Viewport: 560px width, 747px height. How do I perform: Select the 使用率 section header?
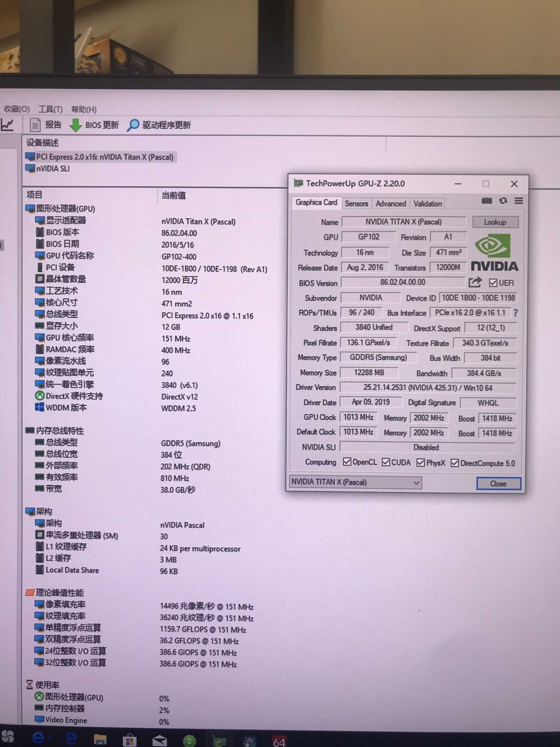[43, 685]
